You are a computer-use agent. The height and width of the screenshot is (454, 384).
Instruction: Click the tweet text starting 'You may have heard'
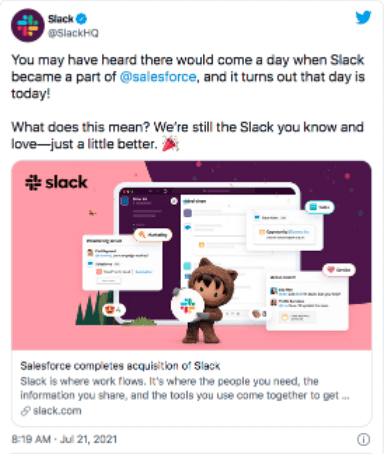tap(188, 77)
